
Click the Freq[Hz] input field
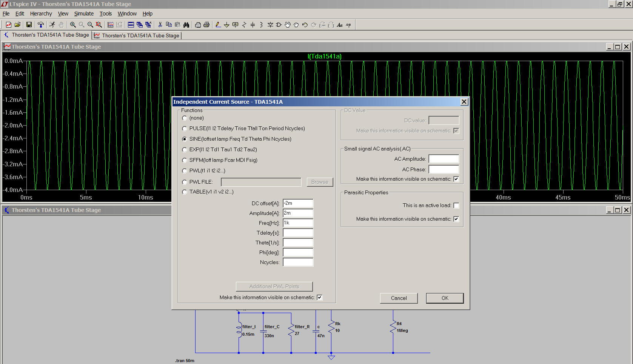click(x=298, y=223)
